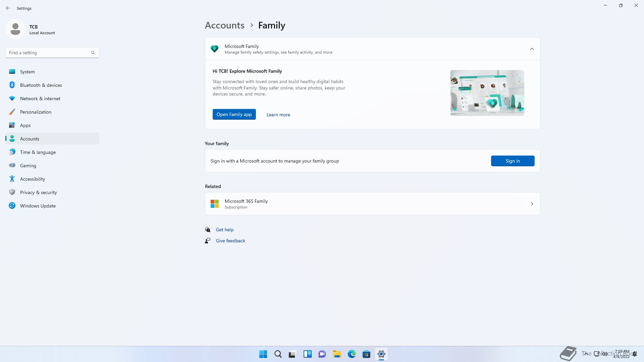Image resolution: width=644 pixels, height=362 pixels.
Task: Open System settings
Action: [x=52, y=72]
